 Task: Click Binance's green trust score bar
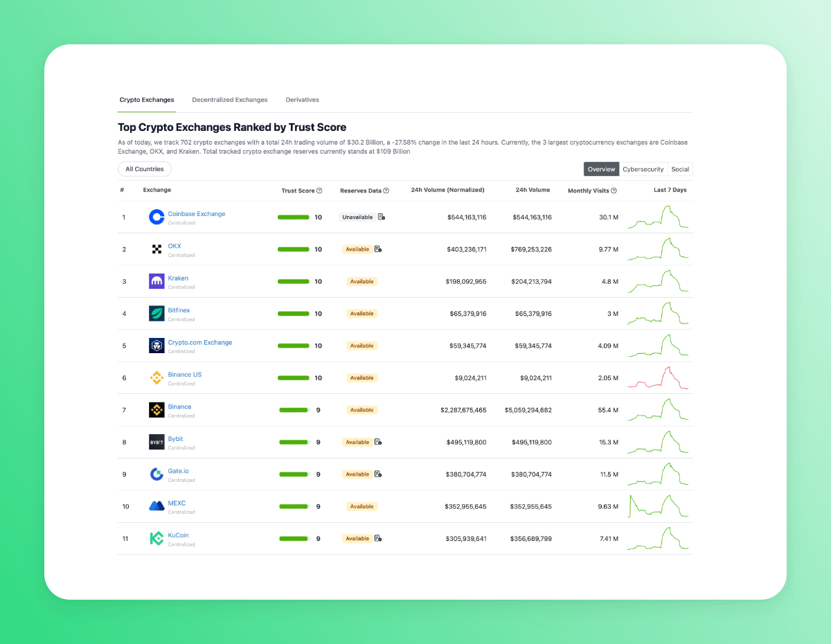point(294,410)
